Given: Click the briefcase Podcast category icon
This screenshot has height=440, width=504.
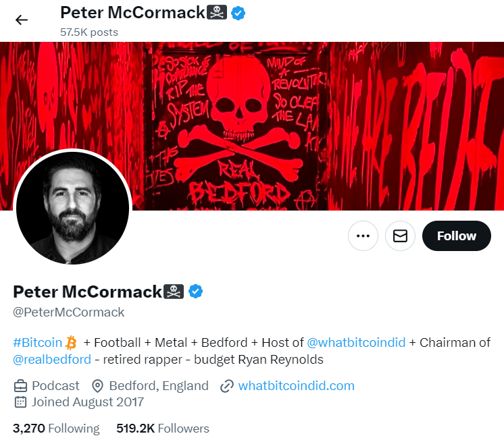Looking at the screenshot, I should tap(20, 386).
